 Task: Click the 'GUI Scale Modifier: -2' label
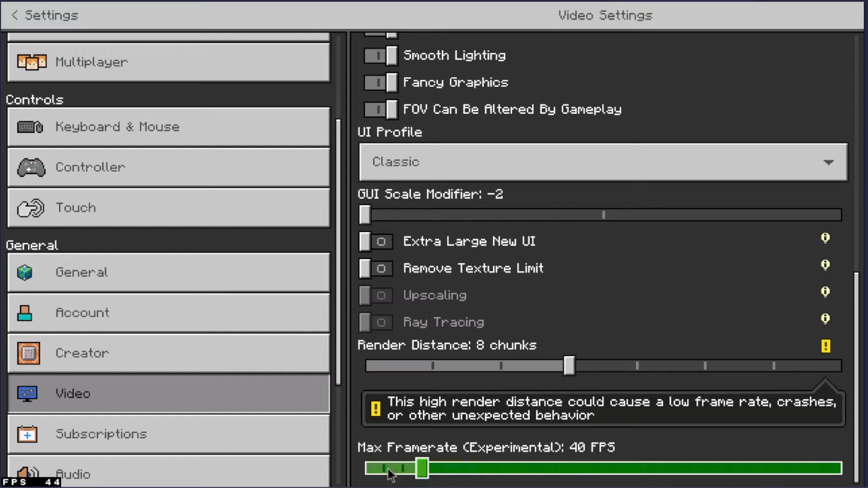tap(430, 194)
